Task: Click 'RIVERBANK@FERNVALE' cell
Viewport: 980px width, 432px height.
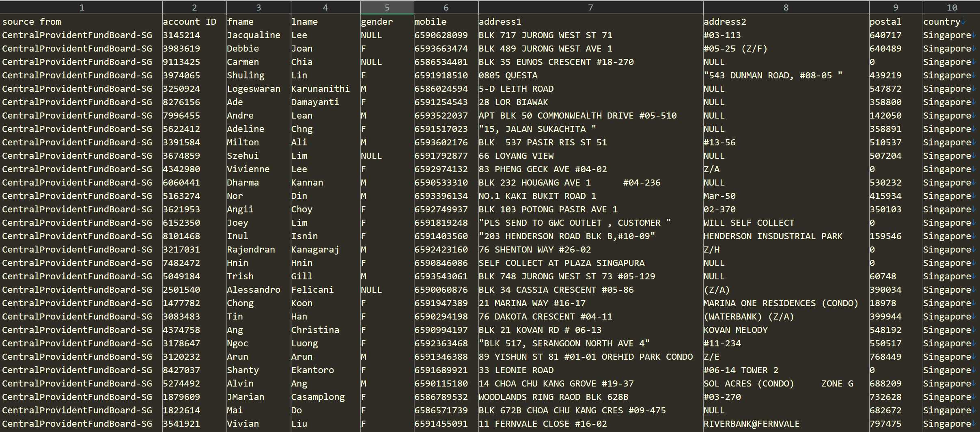Action: (x=752, y=424)
